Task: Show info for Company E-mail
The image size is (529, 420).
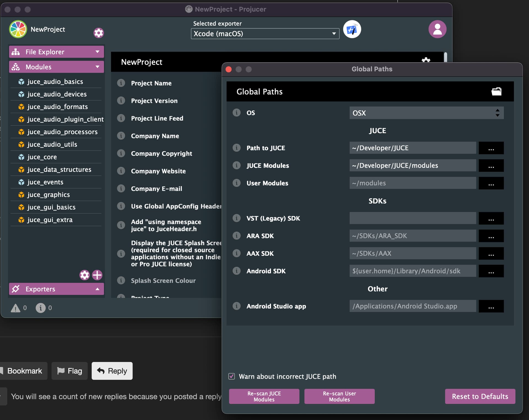Action: coord(121,189)
